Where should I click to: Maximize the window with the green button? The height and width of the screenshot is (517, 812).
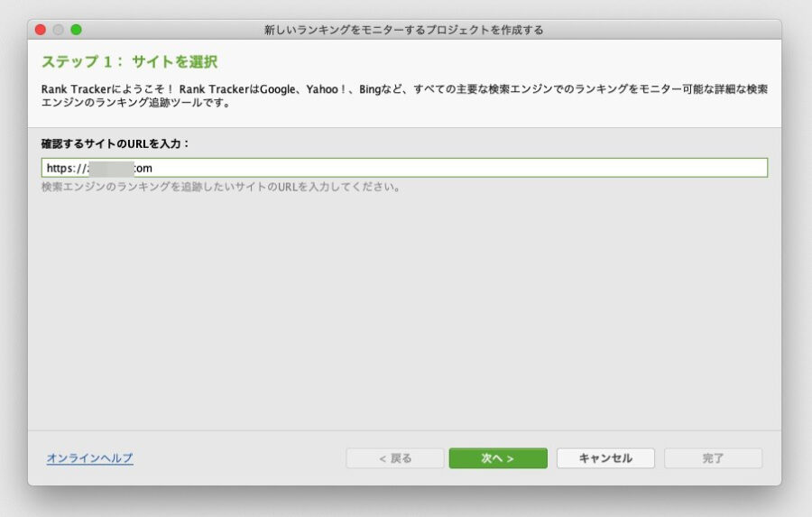(x=76, y=30)
